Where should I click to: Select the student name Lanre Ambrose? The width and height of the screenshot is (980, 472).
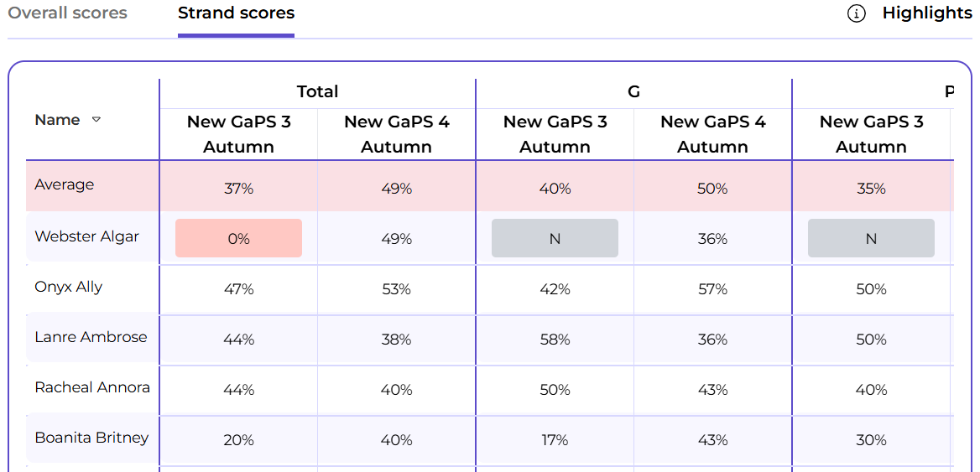coord(91,337)
